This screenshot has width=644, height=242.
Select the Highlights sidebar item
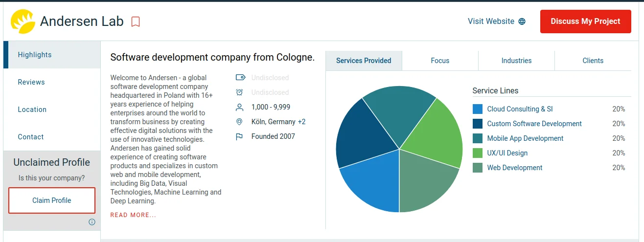click(x=52, y=55)
